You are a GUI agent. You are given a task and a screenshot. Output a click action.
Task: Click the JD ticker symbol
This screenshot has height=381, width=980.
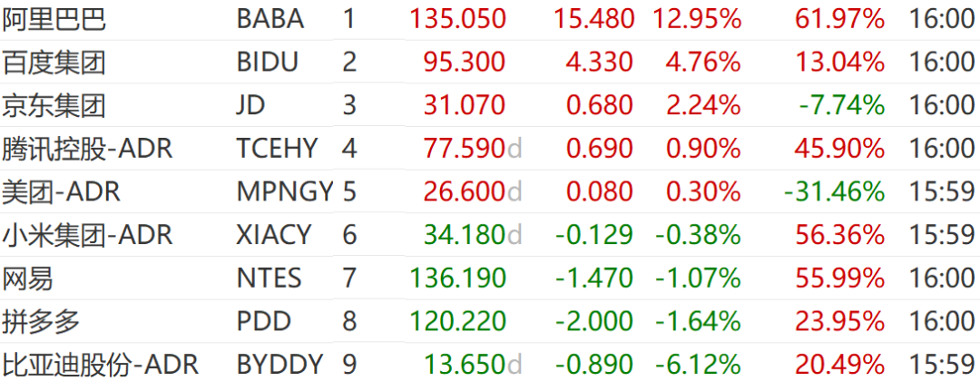[251, 105]
